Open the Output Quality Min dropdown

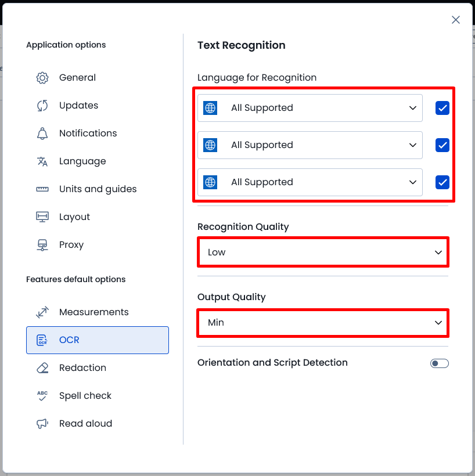pyautogui.click(x=323, y=323)
